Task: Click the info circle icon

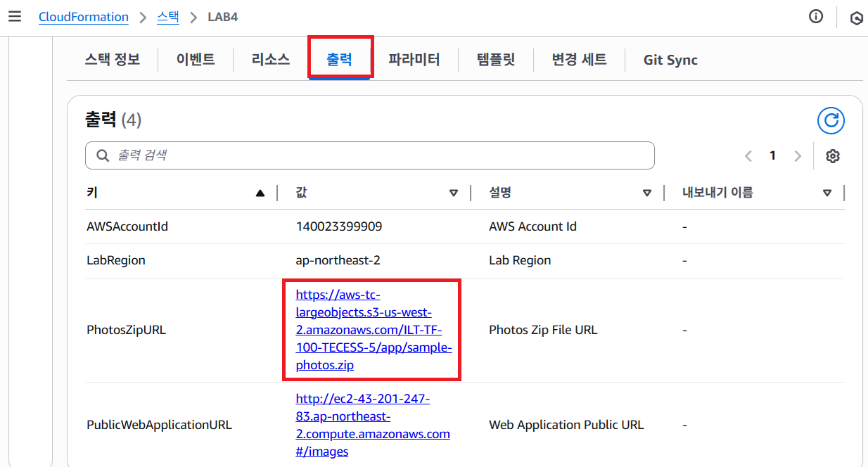Action: (x=816, y=17)
